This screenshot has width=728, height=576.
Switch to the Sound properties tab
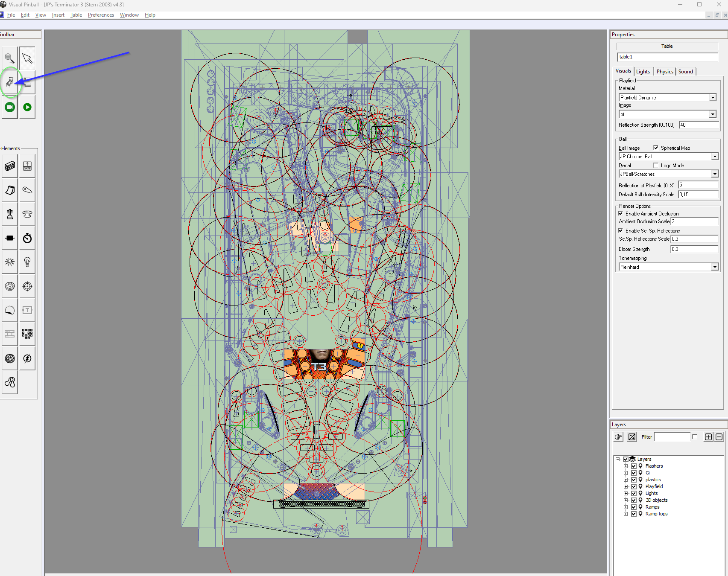click(x=686, y=72)
